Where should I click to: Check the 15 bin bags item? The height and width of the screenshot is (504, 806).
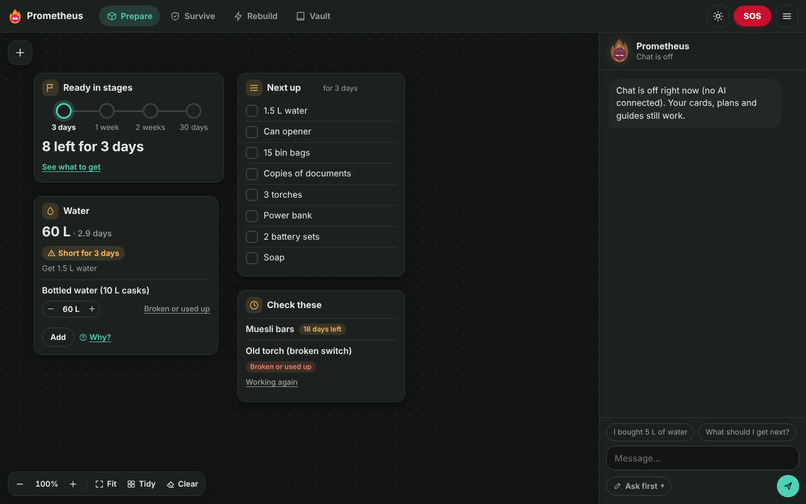click(x=252, y=153)
